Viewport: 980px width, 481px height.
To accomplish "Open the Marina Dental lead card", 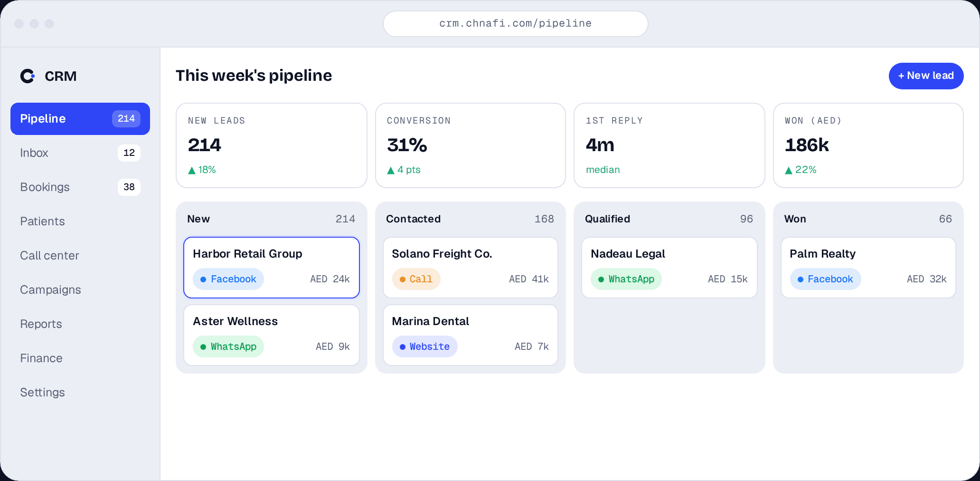I will [471, 335].
